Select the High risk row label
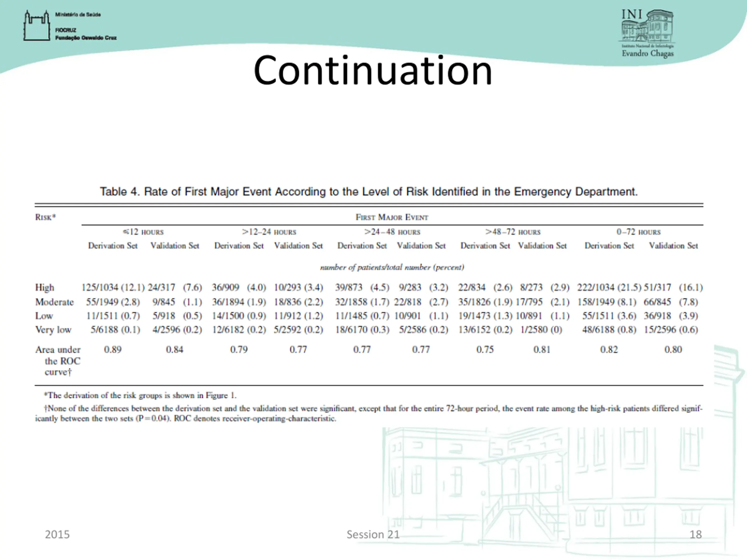747x560 pixels. (x=45, y=287)
